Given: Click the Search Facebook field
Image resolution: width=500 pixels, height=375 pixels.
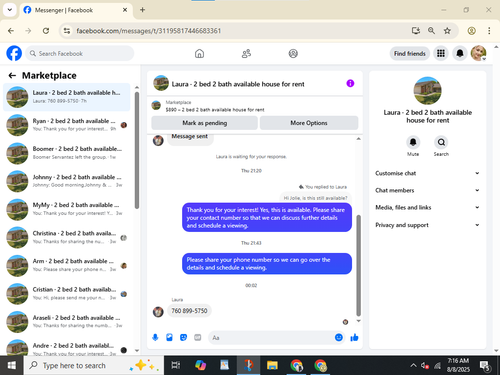Looking at the screenshot, I should click(x=80, y=53).
